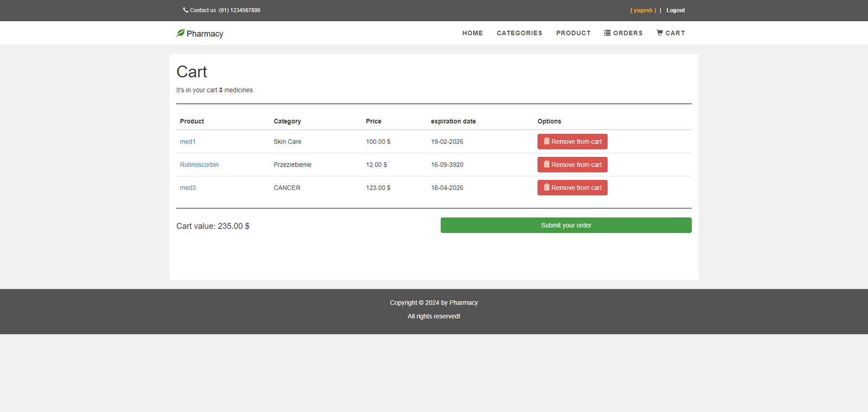
Task: Click trash icon in med1 row
Action: tap(547, 141)
